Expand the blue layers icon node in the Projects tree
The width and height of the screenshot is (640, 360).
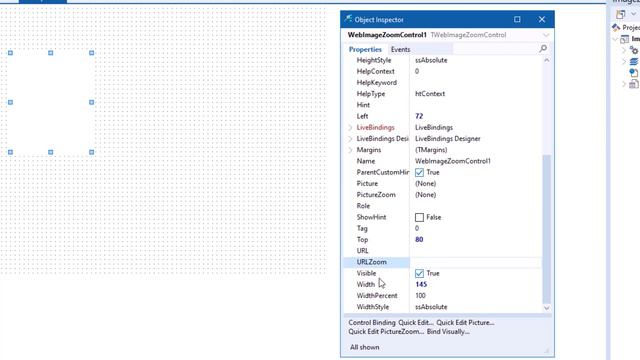624,62
